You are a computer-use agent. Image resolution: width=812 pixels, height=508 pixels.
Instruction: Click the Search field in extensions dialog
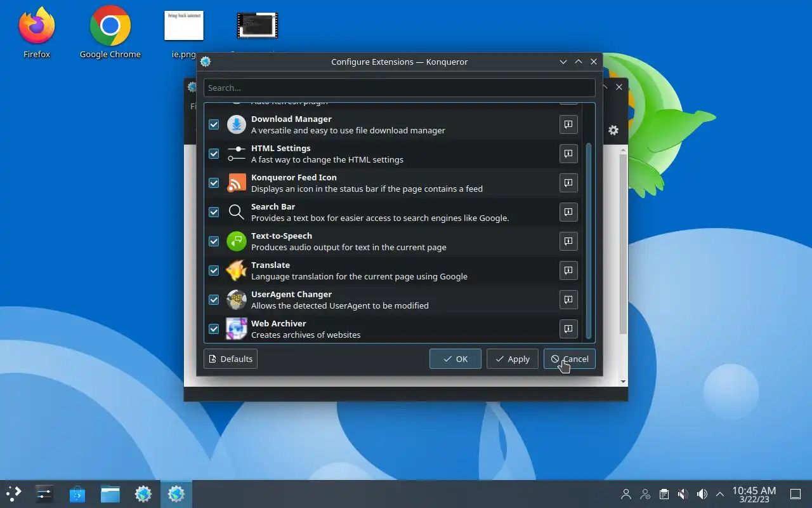click(400, 88)
